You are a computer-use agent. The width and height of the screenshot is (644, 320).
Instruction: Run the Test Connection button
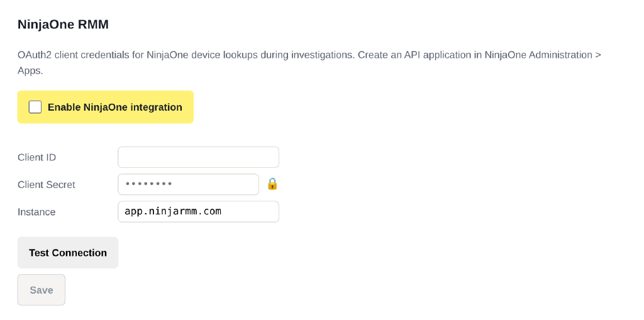point(68,253)
